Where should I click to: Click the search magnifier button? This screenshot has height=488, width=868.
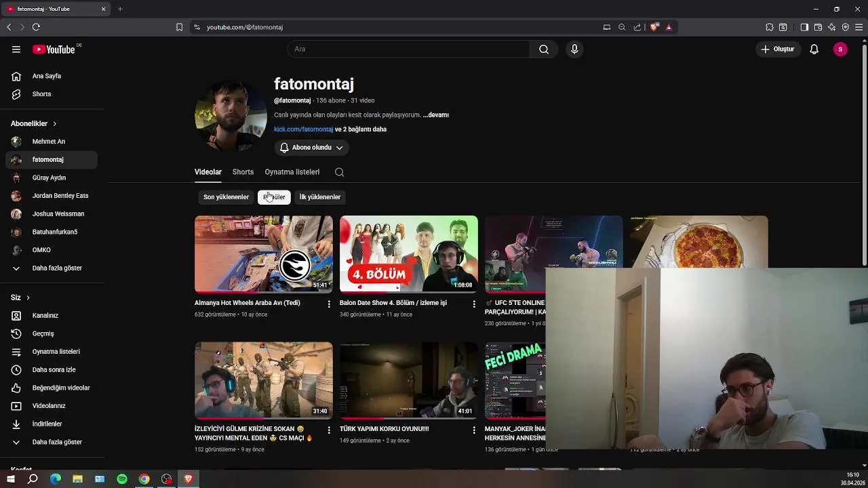click(x=544, y=49)
